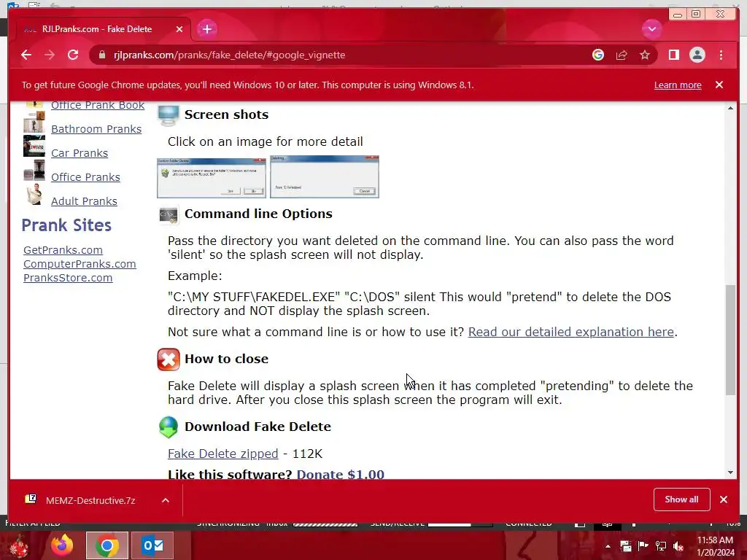
Task: Click the forward navigation arrow
Action: click(x=50, y=55)
